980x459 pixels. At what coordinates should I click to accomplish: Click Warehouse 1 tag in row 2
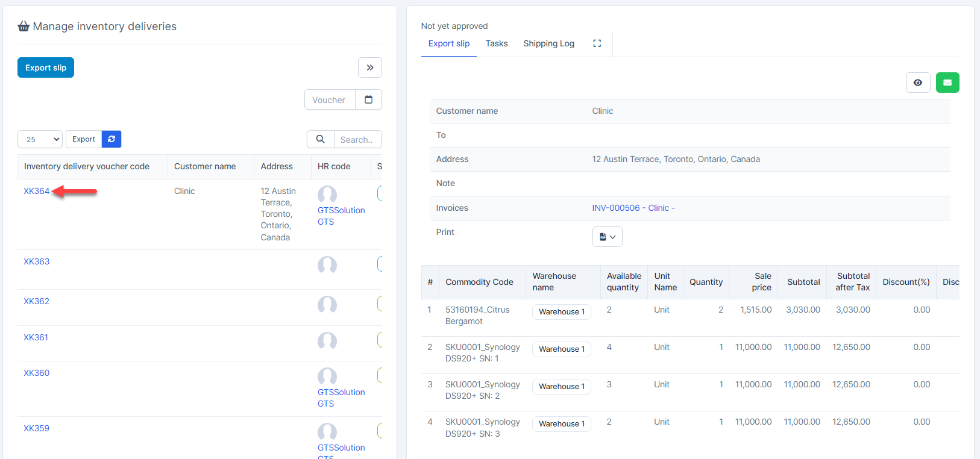pos(562,349)
